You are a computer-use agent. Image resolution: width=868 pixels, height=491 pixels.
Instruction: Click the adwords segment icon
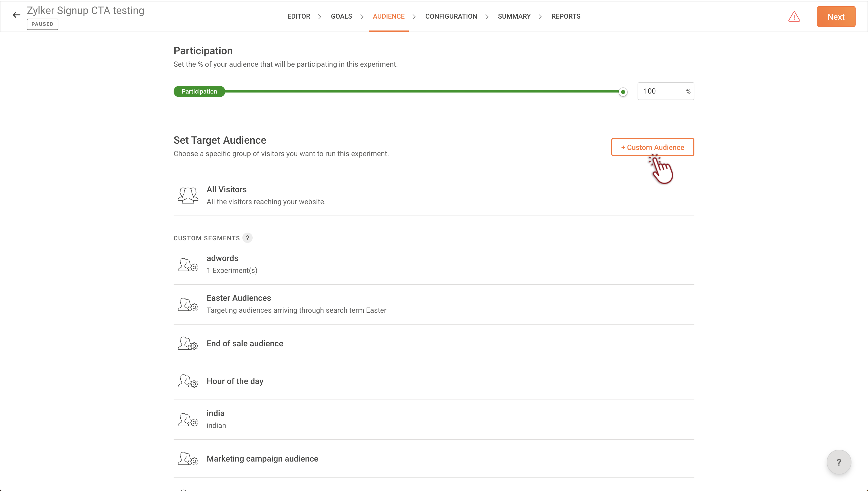pos(188,265)
